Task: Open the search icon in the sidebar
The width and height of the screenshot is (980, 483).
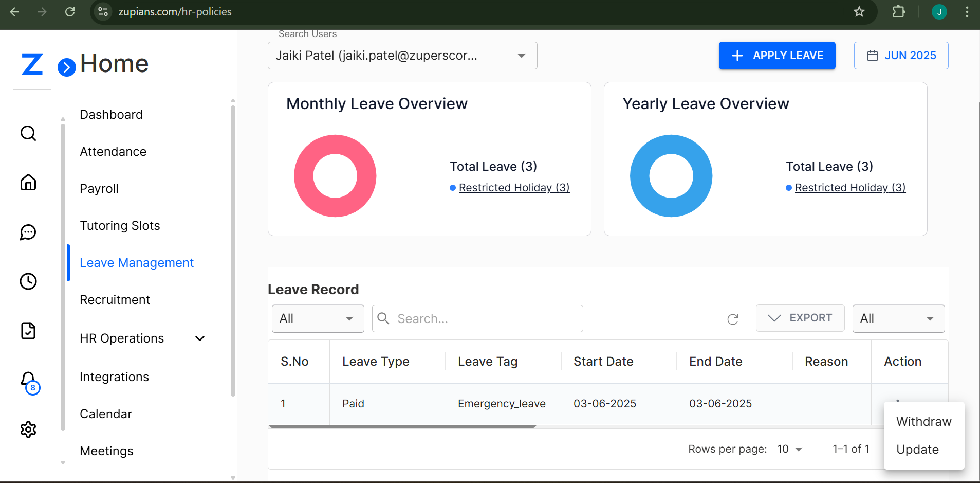Action: (x=28, y=133)
